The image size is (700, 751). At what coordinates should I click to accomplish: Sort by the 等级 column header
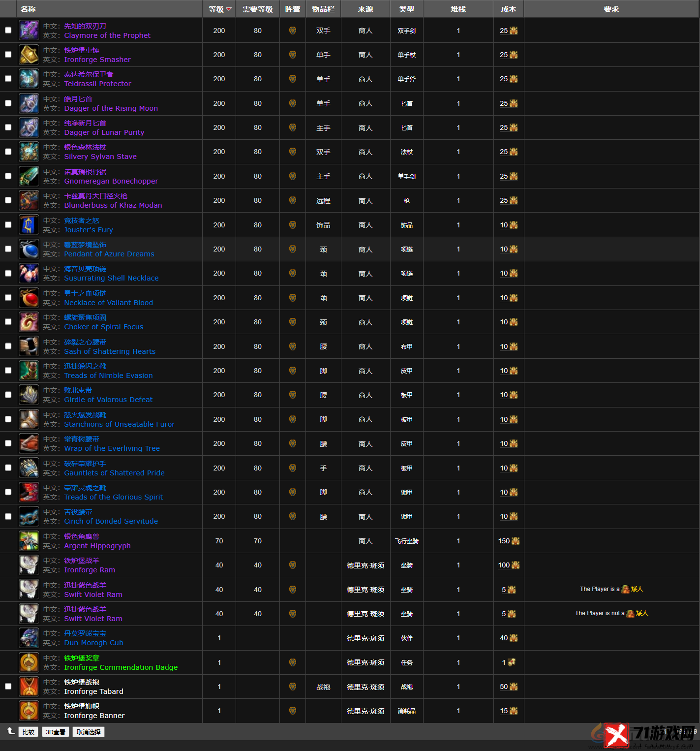[219, 9]
